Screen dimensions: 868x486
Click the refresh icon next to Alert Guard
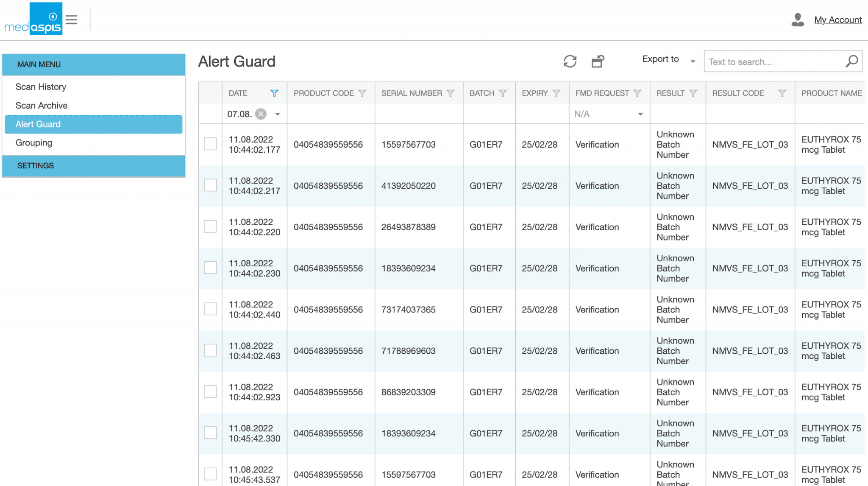click(x=570, y=61)
